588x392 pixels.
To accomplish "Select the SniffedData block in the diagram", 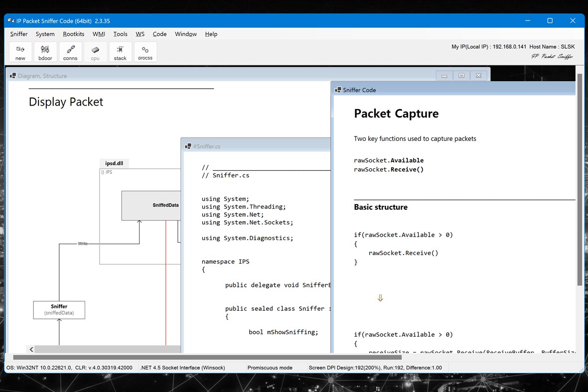I will (165, 205).
